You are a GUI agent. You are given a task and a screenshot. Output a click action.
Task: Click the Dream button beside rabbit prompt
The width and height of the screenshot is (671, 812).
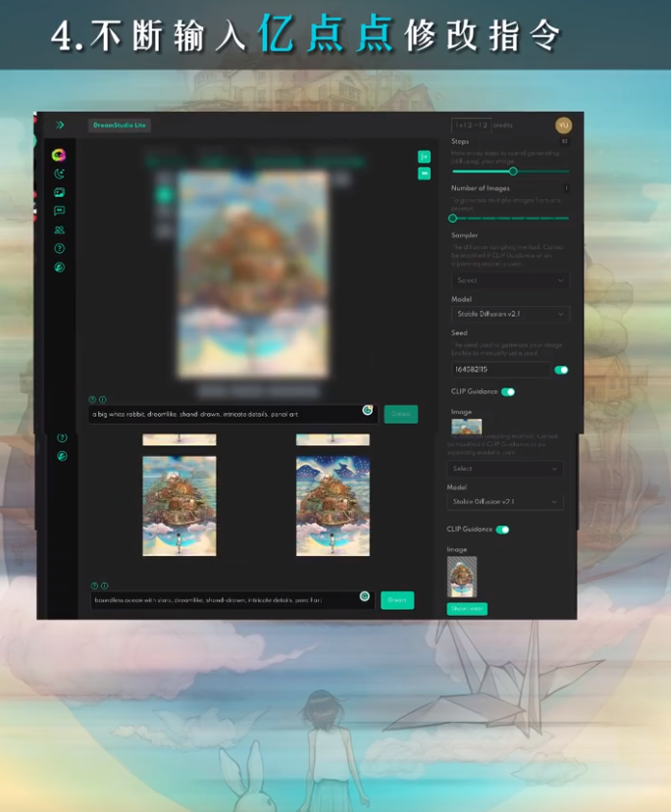[400, 414]
